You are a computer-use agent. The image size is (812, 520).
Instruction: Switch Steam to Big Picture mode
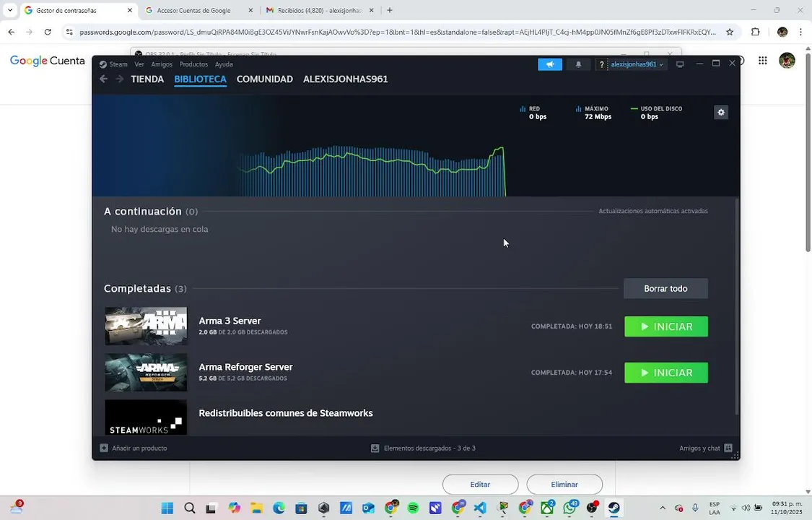click(680, 64)
